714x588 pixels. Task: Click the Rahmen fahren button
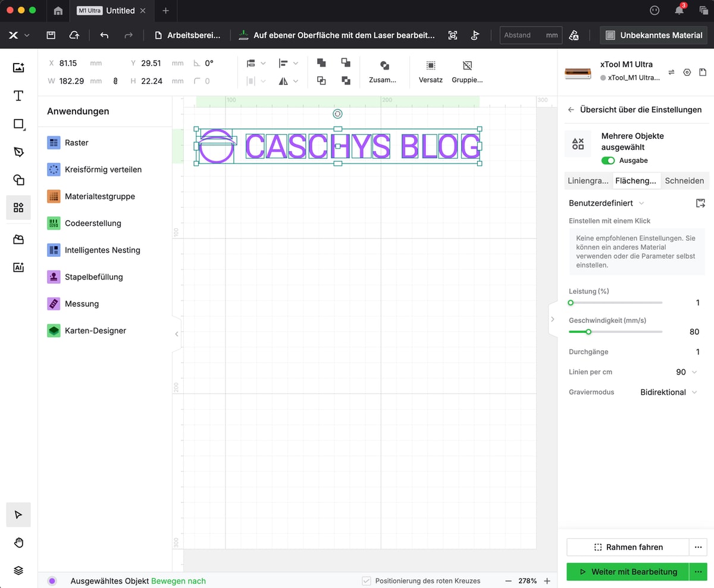[627, 547]
